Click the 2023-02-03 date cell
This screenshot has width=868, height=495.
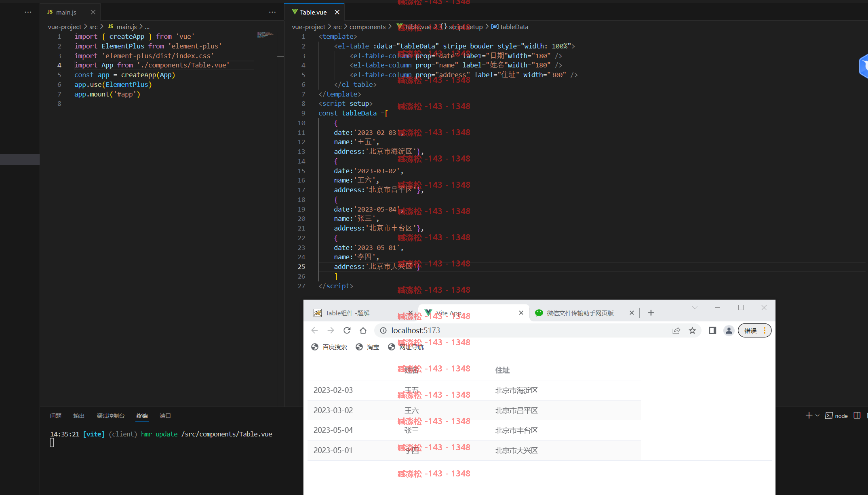click(x=333, y=390)
